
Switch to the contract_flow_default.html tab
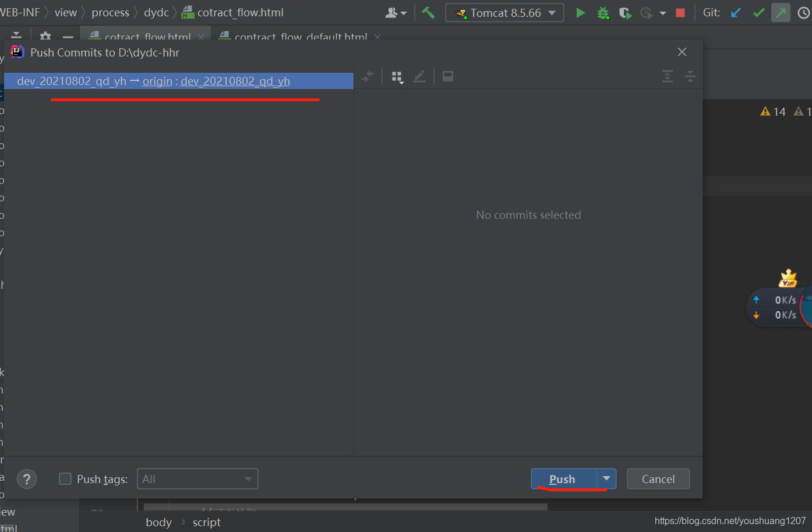[x=301, y=36]
